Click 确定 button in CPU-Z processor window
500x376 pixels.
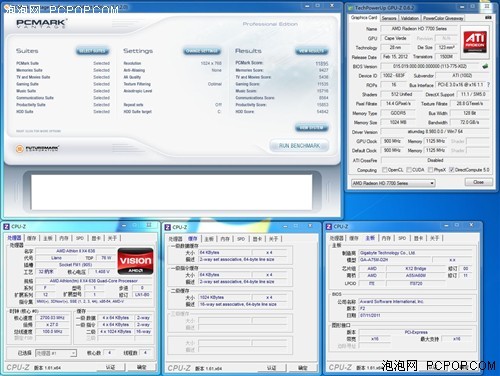[141, 367]
